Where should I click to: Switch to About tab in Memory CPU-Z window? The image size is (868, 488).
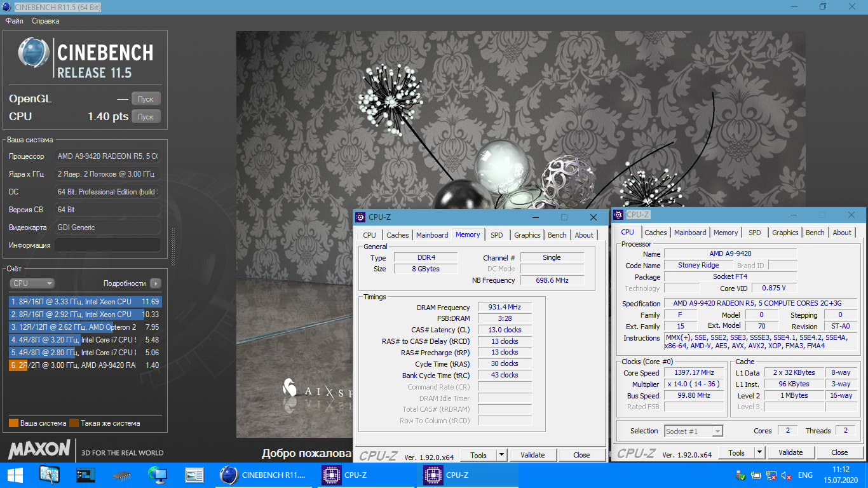584,235
